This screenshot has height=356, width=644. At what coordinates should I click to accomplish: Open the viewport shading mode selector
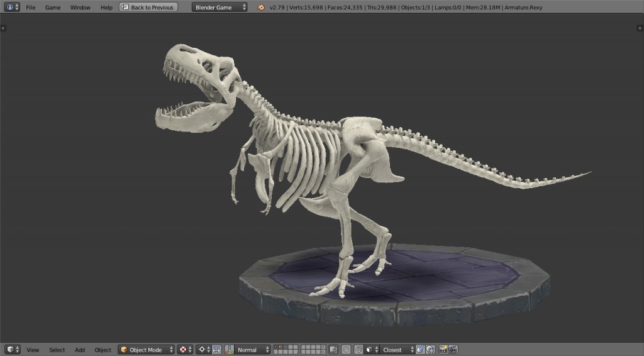184,350
